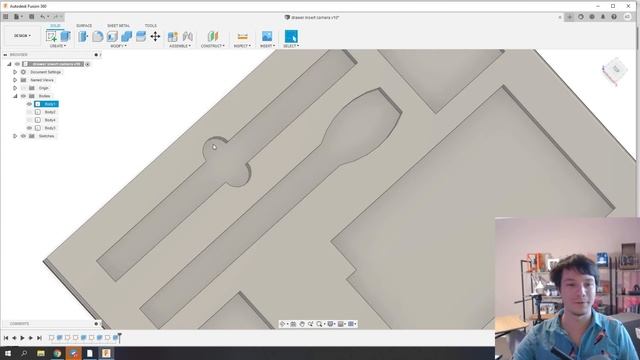The width and height of the screenshot is (640, 360).
Task: Open the Viewports layout options
Action: coord(351,324)
